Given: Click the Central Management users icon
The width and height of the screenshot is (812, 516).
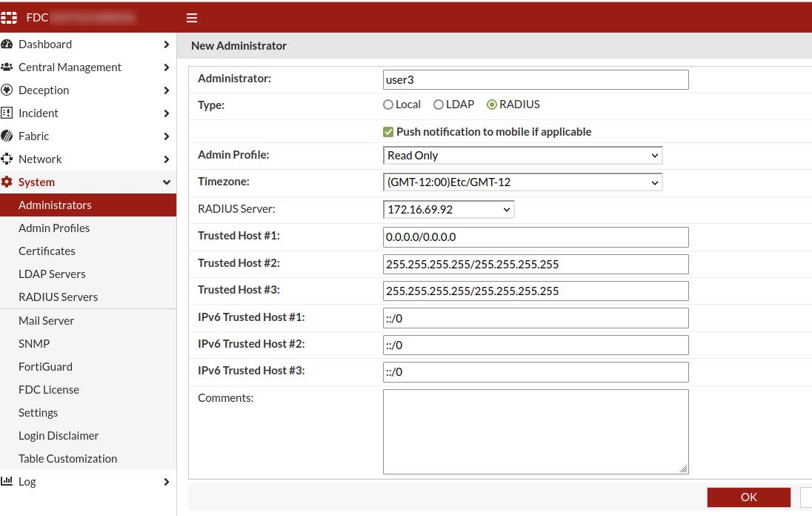Looking at the screenshot, I should pos(7,67).
